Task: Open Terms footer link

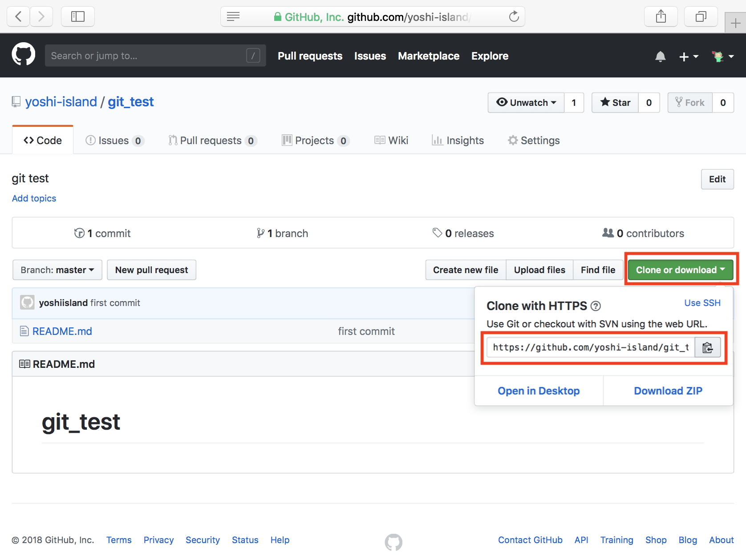Action: pos(119,540)
